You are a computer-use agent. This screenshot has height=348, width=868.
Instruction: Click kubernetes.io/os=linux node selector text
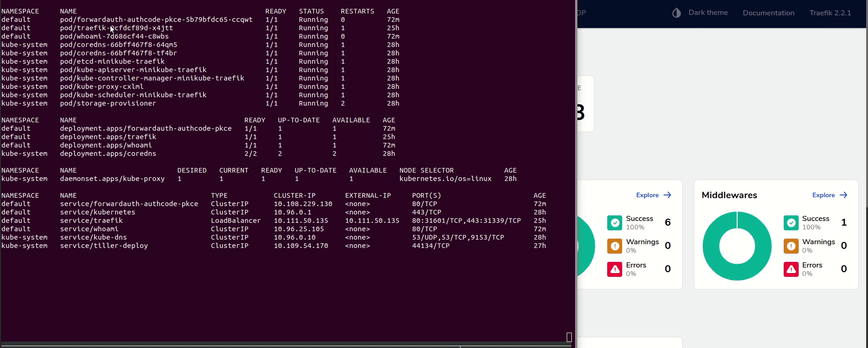(x=446, y=179)
